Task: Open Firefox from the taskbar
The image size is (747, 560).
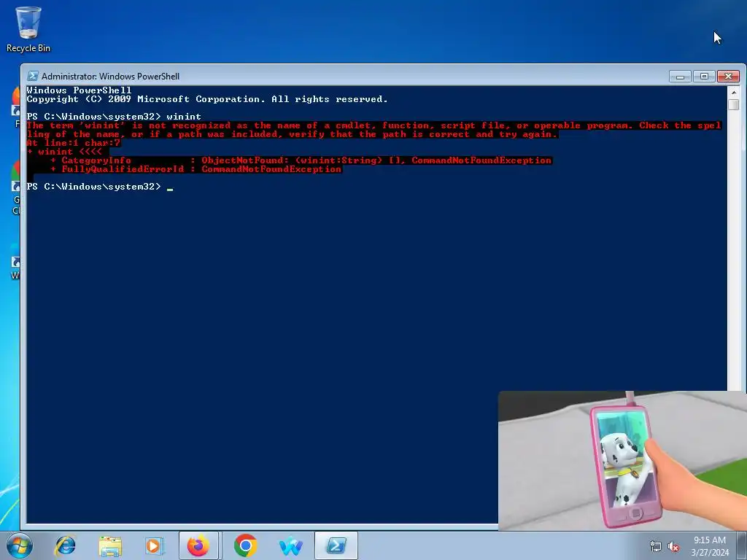Action: [x=198, y=545]
